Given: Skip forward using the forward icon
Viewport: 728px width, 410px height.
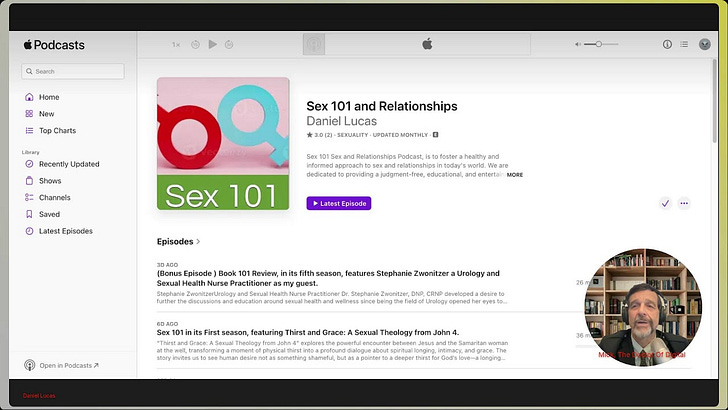Looking at the screenshot, I should (x=229, y=45).
